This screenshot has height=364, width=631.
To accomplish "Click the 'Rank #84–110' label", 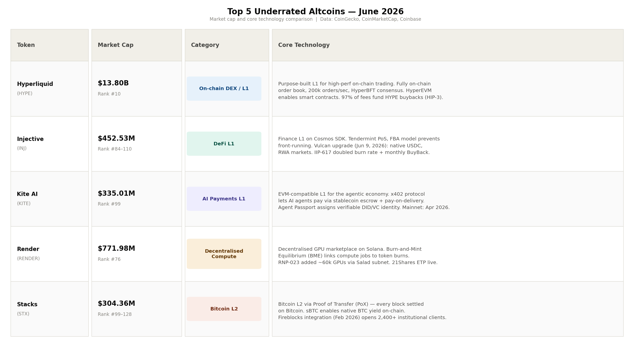I will point(115,149).
